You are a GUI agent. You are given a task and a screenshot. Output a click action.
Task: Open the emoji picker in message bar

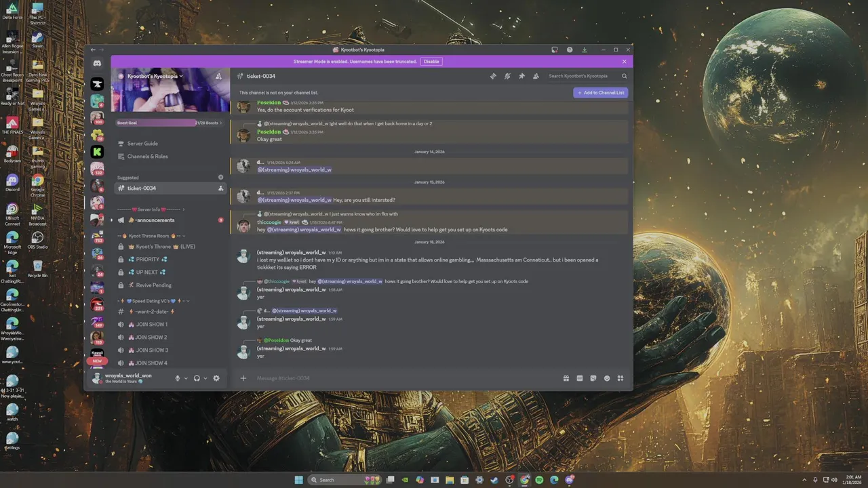point(607,378)
